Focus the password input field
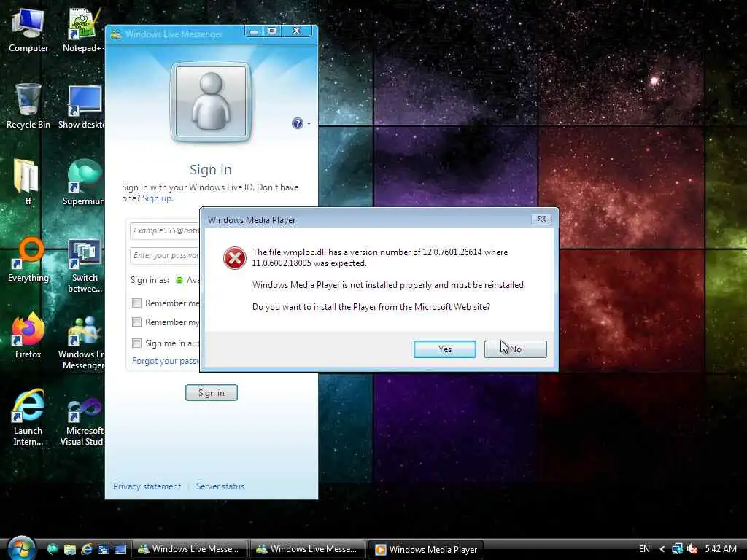The image size is (747, 560). (164, 256)
